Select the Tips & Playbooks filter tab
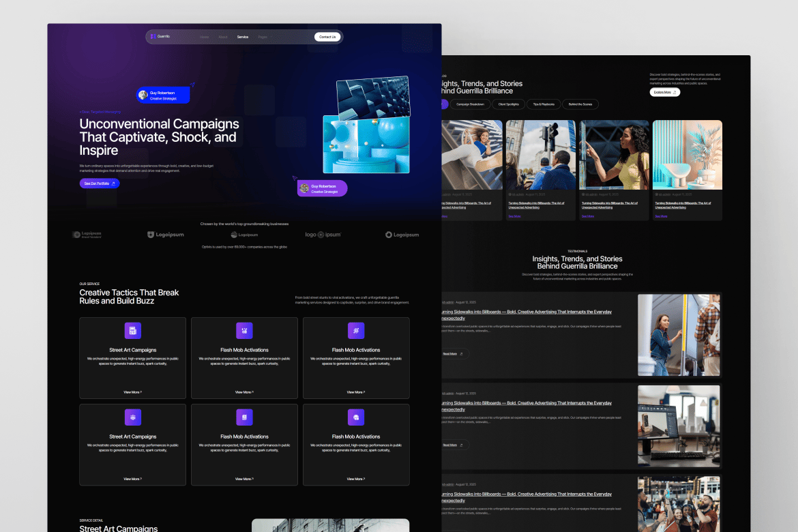798x532 pixels. pos(544,104)
